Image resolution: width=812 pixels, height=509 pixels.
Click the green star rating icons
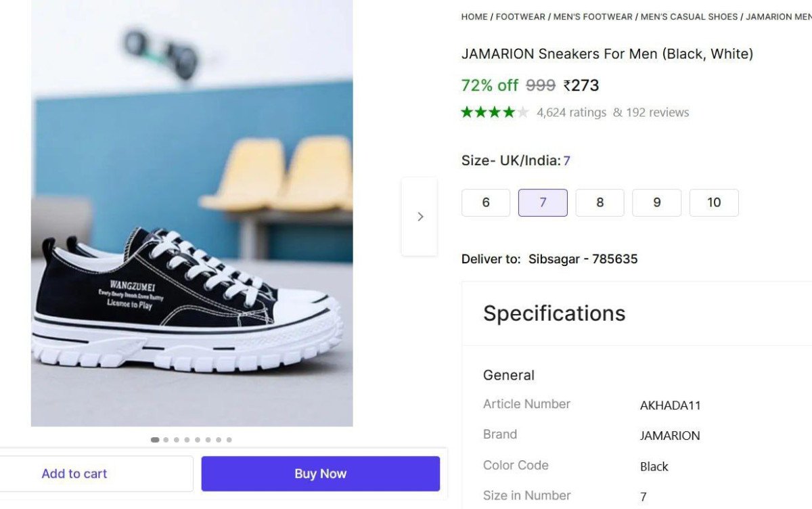(x=495, y=112)
